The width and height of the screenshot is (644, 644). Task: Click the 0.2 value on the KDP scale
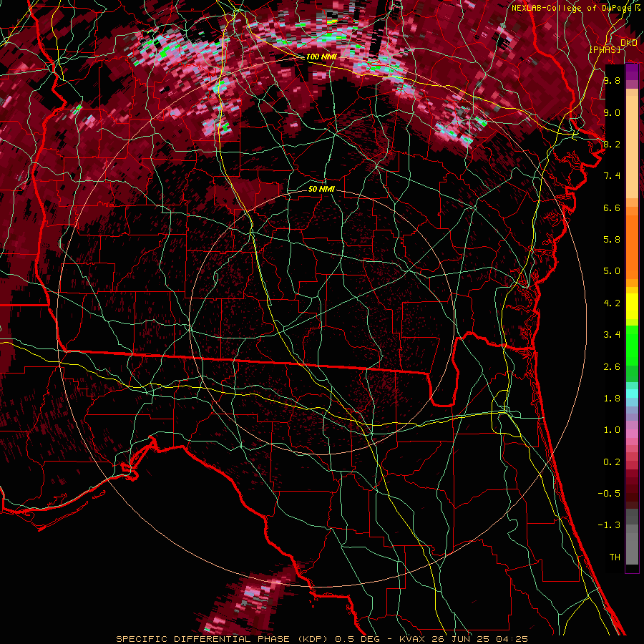tap(612, 462)
